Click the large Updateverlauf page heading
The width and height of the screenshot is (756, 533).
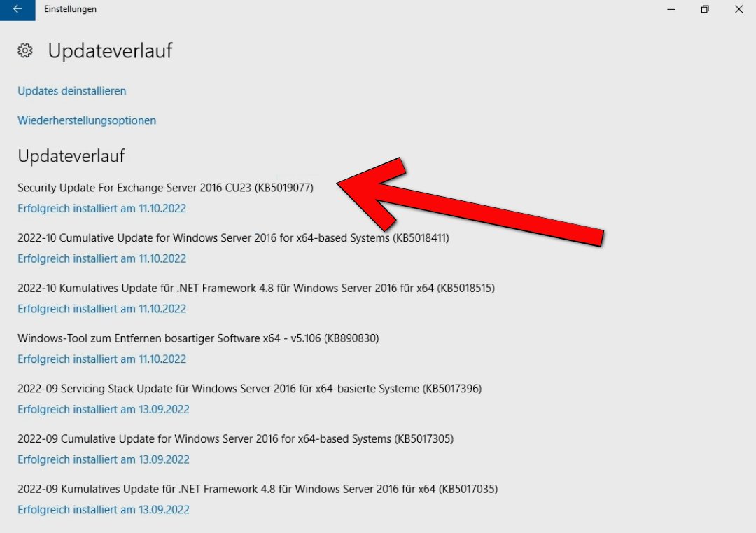(110, 50)
